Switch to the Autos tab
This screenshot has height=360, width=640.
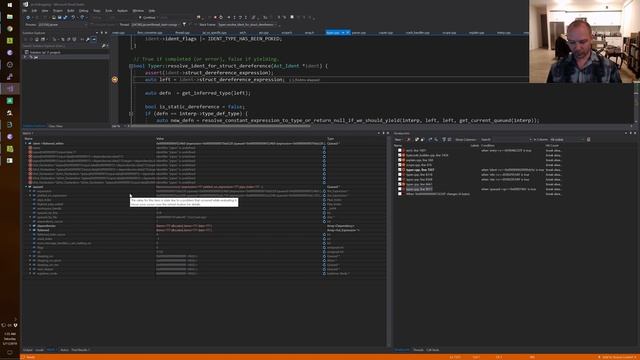[64, 350]
